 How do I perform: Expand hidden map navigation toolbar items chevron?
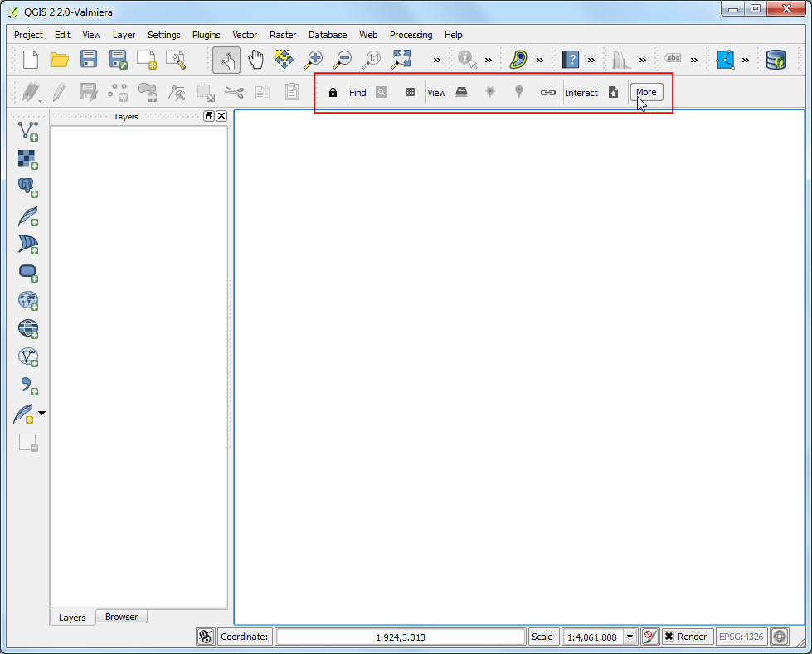coord(436,60)
